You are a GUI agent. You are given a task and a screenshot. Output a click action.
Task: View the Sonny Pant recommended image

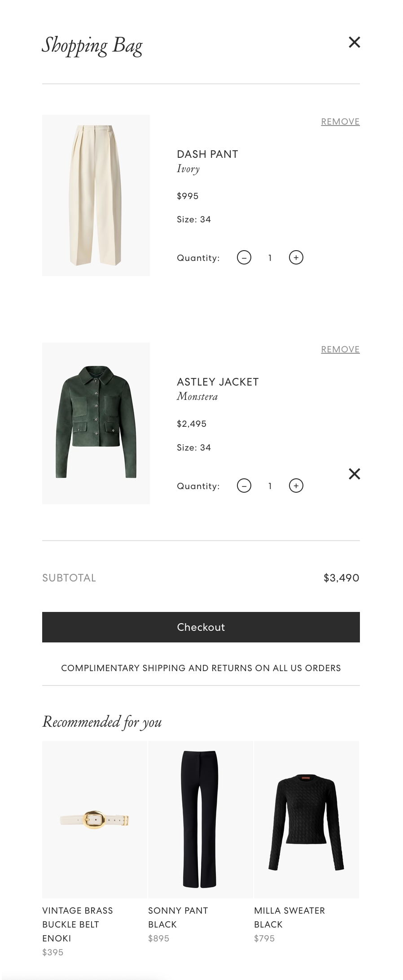pos(200,820)
